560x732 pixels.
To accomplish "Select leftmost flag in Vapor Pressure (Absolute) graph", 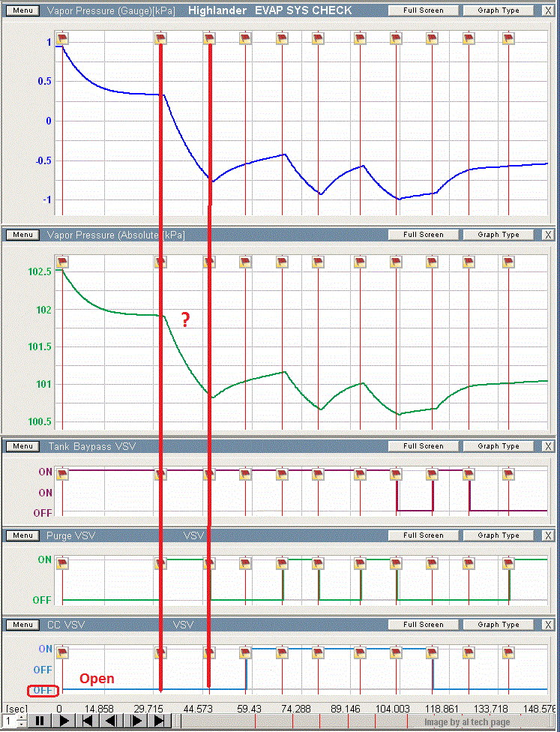I will click(62, 262).
